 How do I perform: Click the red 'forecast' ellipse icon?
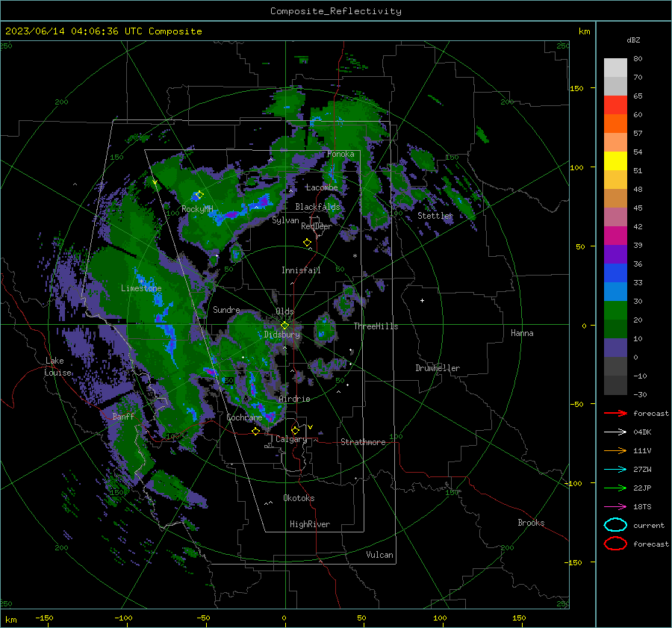coord(615,544)
